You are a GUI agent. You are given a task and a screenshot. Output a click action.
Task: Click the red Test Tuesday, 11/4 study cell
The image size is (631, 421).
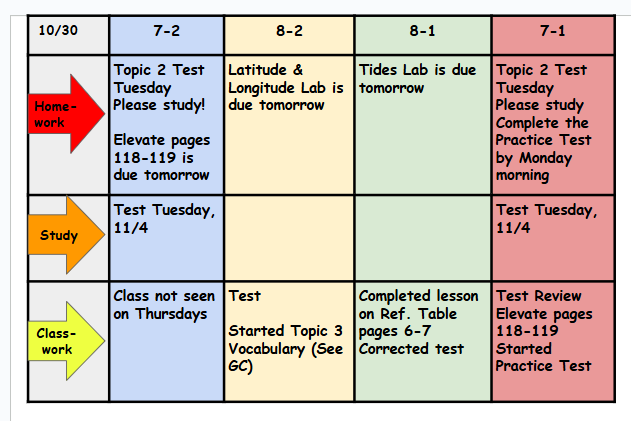click(x=552, y=238)
